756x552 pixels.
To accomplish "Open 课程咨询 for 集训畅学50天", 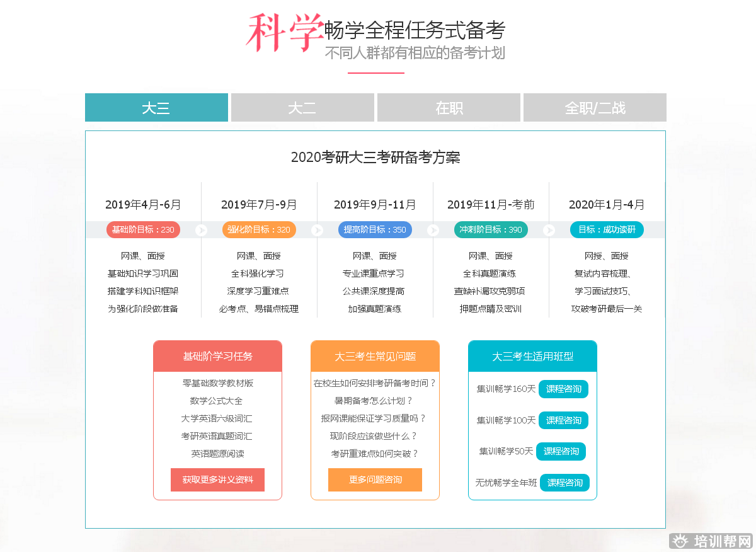I will click(561, 451).
